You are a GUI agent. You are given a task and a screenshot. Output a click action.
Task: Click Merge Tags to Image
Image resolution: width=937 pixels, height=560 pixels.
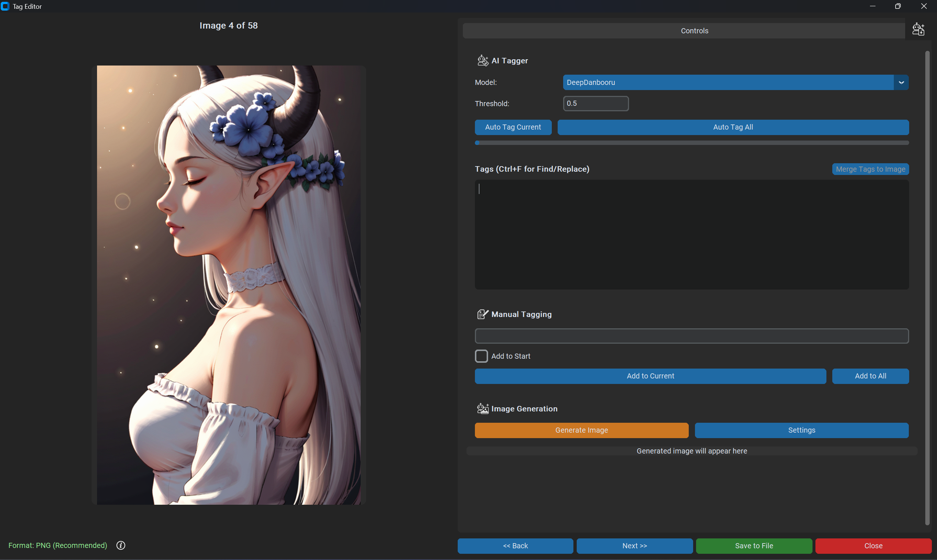click(x=870, y=169)
